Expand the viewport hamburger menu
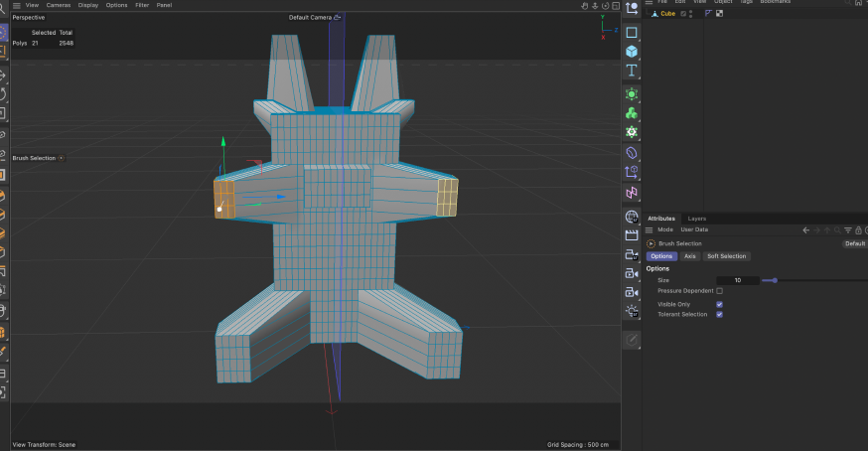868x451 pixels. coord(16,5)
